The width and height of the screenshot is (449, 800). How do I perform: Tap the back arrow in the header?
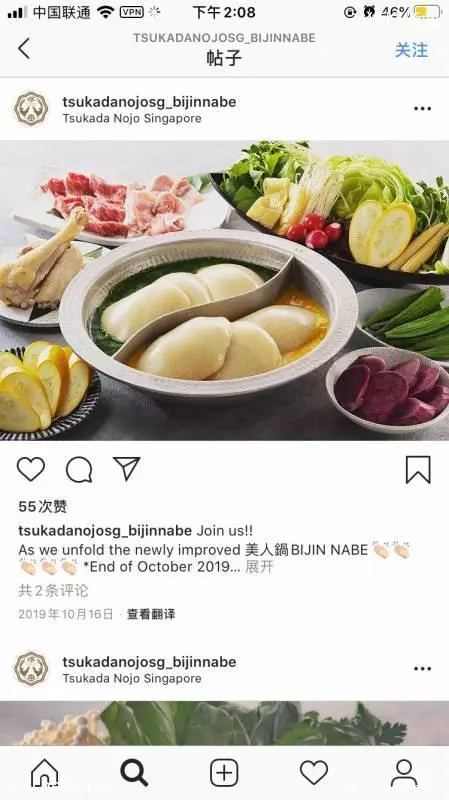pos(24,48)
